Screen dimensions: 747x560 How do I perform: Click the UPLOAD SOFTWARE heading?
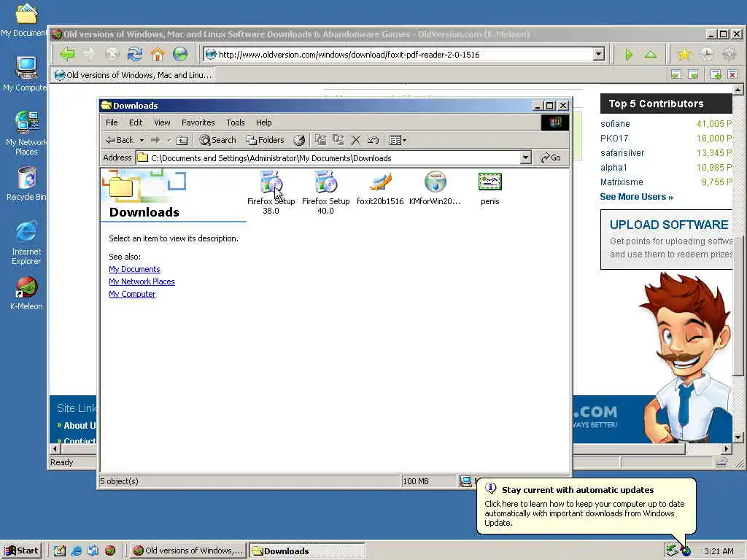(669, 225)
